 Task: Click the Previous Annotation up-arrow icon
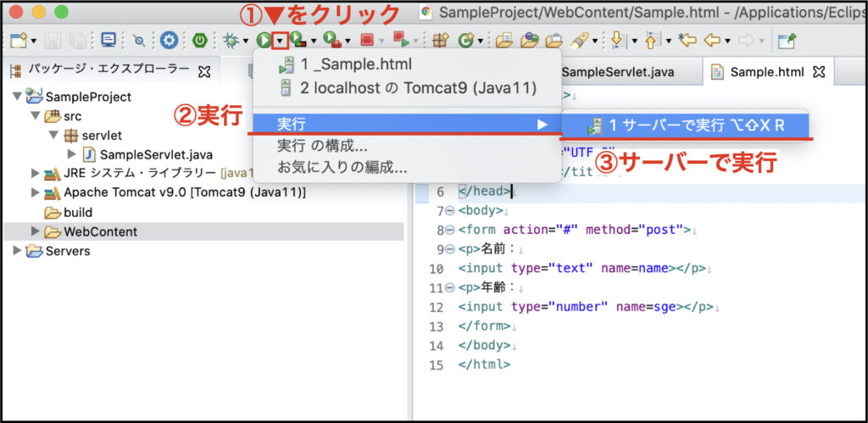653,40
